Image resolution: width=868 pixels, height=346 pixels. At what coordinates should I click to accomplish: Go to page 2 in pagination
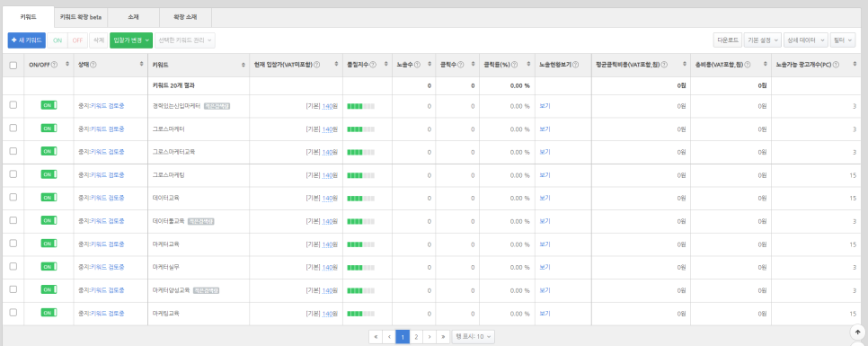pos(416,337)
